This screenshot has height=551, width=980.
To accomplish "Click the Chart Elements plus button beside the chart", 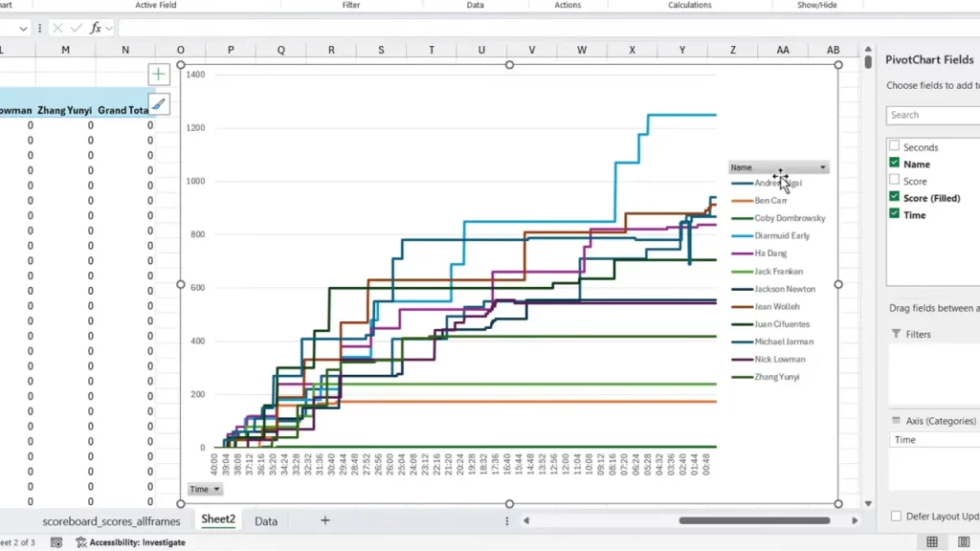I will click(x=159, y=73).
